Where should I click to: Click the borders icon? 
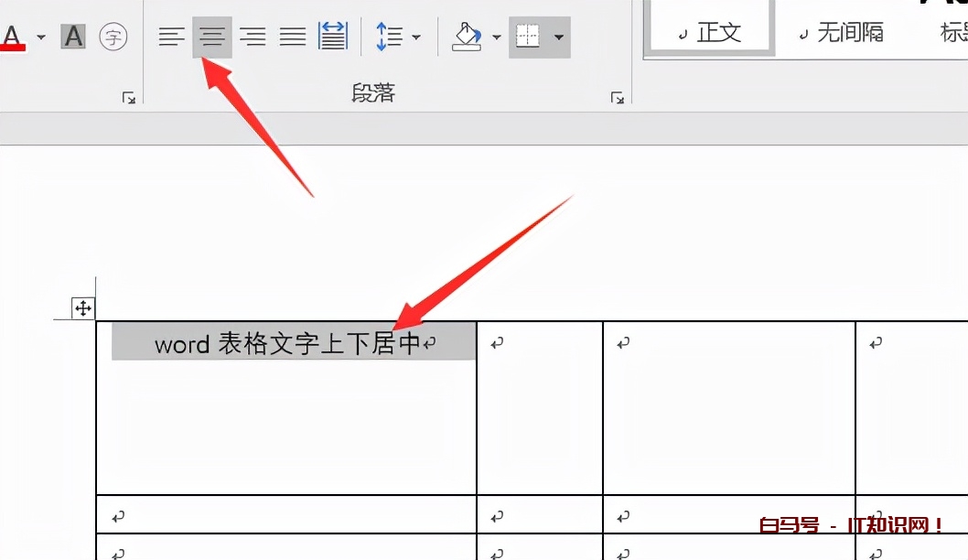528,38
